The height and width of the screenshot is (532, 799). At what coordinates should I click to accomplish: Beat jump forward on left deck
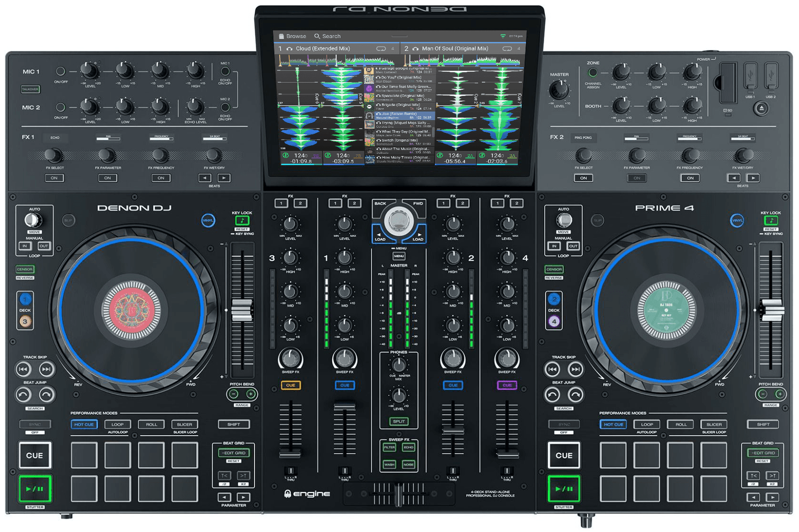pos(46,395)
